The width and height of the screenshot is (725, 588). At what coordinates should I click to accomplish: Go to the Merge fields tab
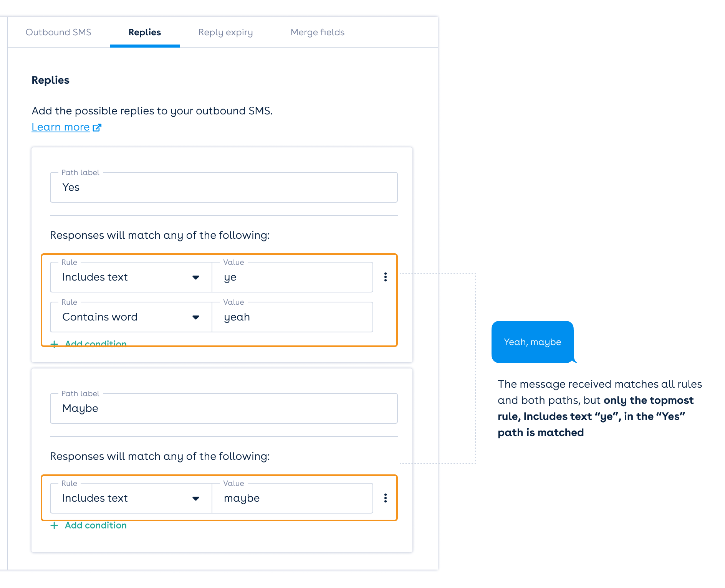(317, 32)
